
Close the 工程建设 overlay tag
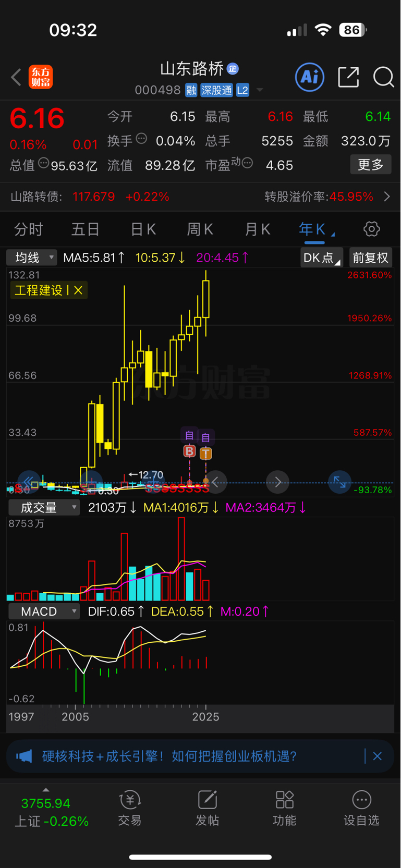78,290
